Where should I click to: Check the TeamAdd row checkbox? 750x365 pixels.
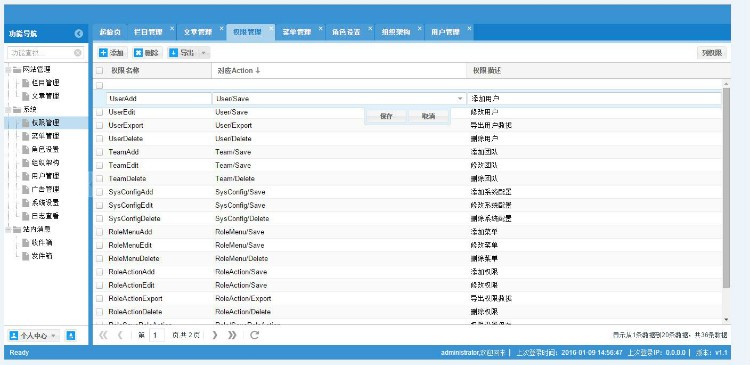[x=99, y=152]
